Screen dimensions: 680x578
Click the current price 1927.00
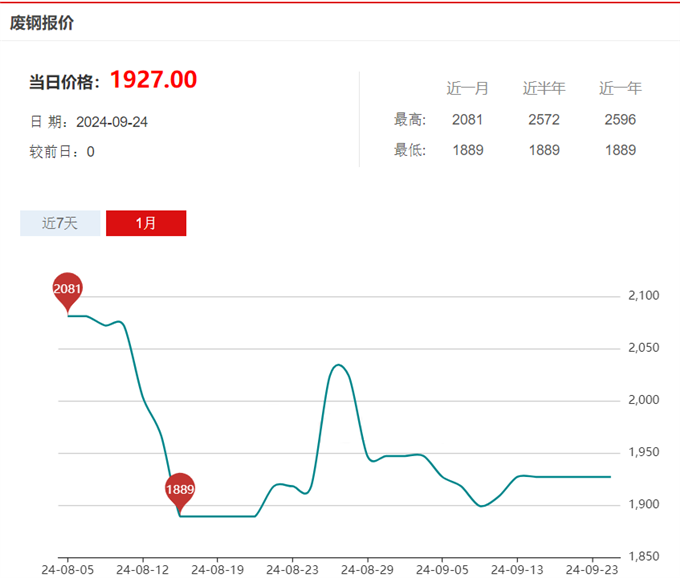[153, 80]
